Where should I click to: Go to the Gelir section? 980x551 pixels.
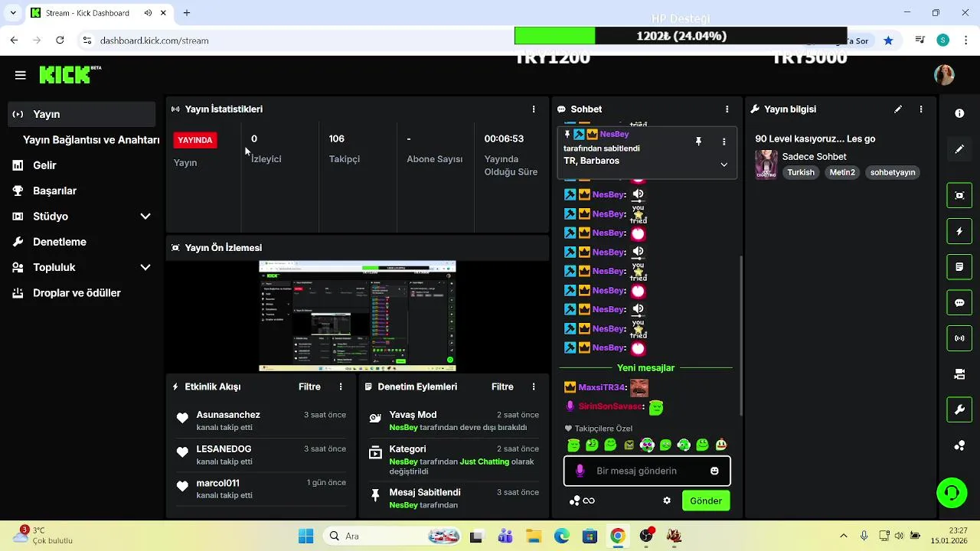coord(44,165)
